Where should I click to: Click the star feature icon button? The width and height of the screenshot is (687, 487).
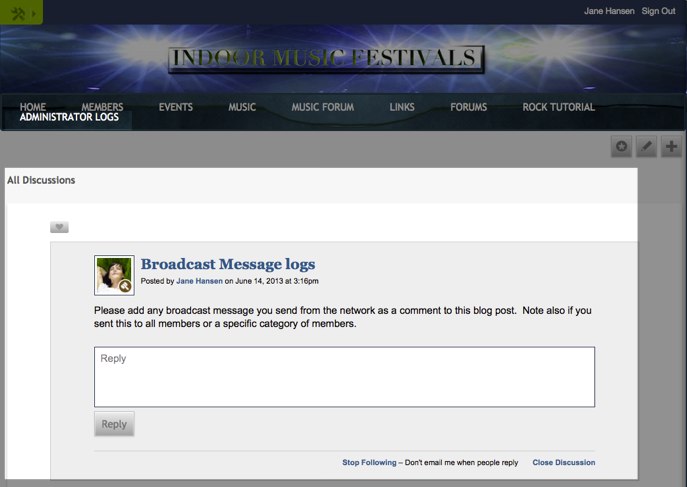click(621, 146)
